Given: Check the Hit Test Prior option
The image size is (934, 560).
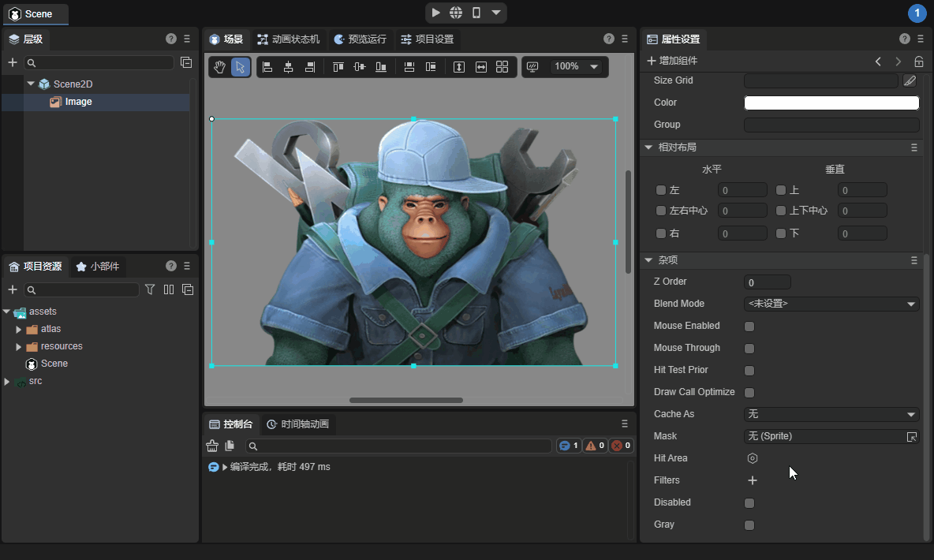Looking at the screenshot, I should pos(749,371).
